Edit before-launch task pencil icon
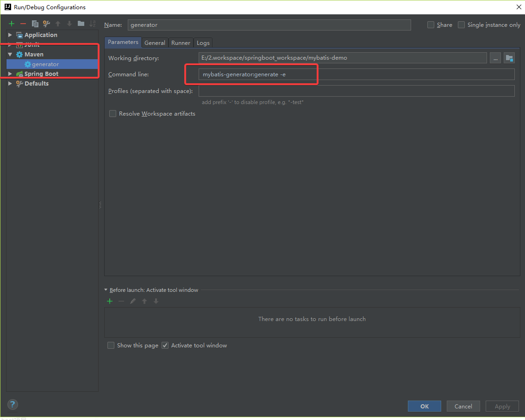Image resolution: width=525 pixels, height=420 pixels. tap(133, 301)
